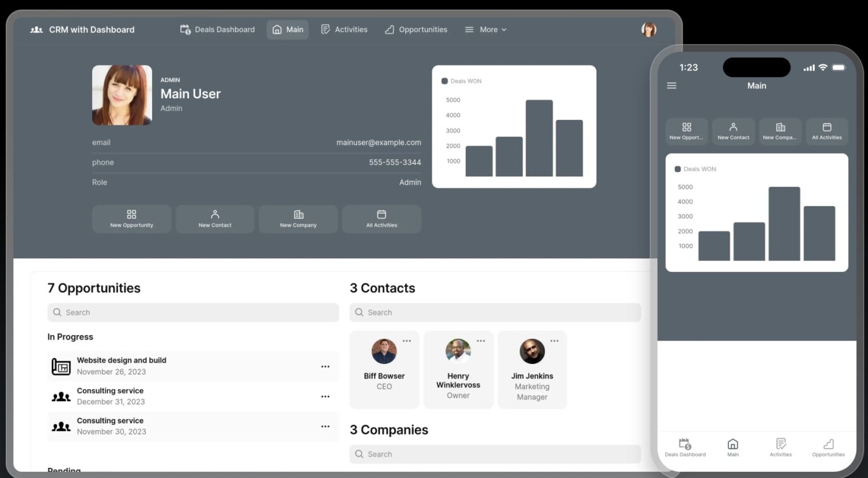Open the three-dot menu on Biff Bowser card
The height and width of the screenshot is (478, 868).
407,341
